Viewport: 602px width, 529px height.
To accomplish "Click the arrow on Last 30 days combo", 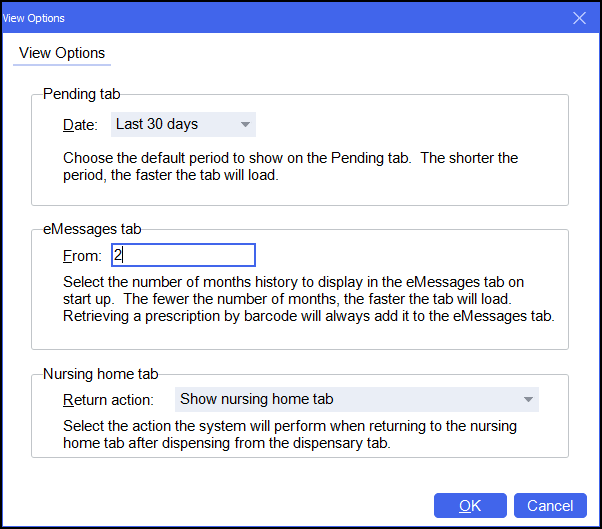I will pos(245,125).
